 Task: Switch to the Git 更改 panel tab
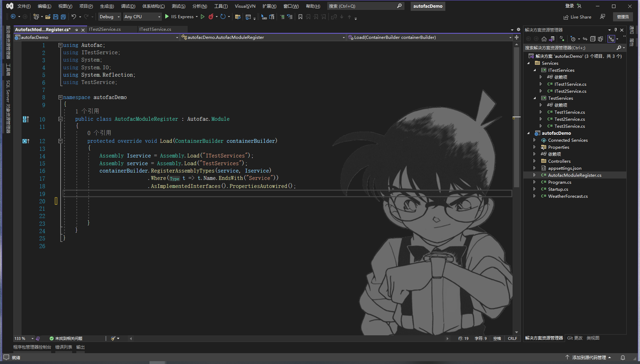(x=575, y=338)
